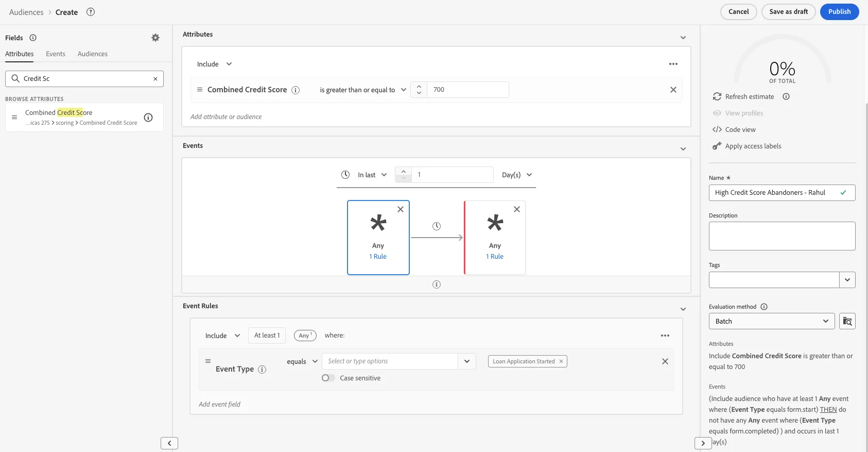868x452 pixels.
Task: Open the attribute Include dropdown
Action: pyautogui.click(x=214, y=64)
